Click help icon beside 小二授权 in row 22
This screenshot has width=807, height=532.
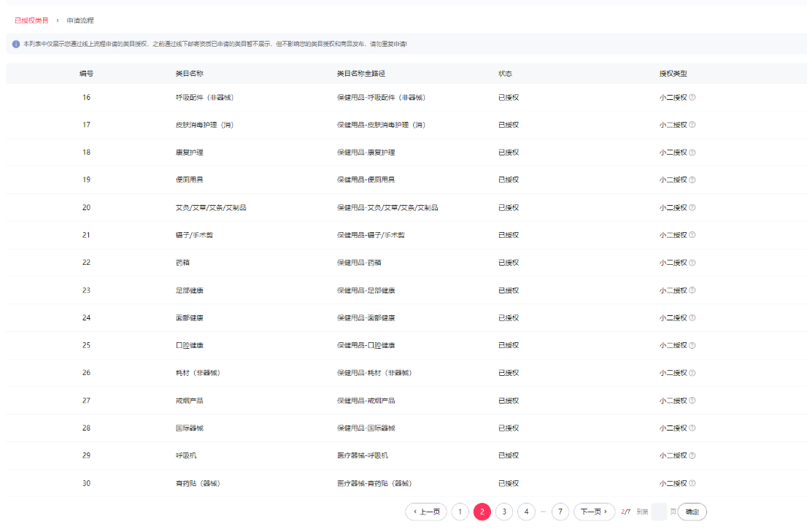[x=692, y=263]
